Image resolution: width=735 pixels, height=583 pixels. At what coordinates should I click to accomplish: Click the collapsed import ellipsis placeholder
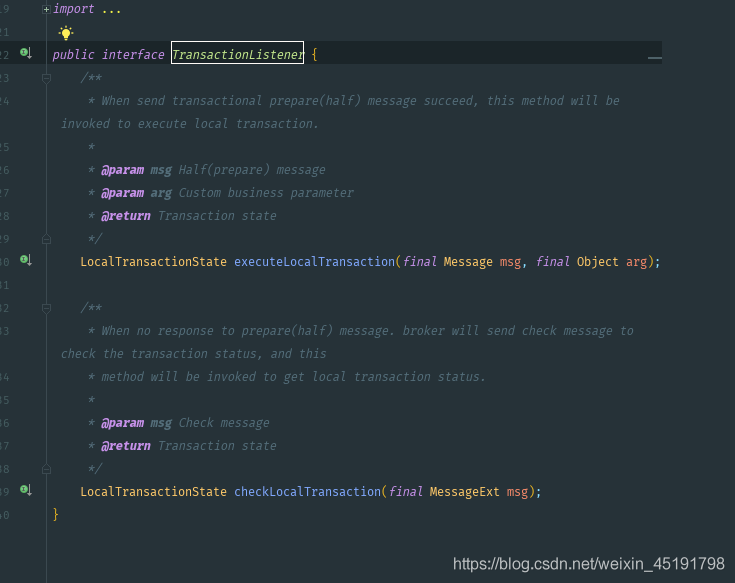tap(110, 9)
